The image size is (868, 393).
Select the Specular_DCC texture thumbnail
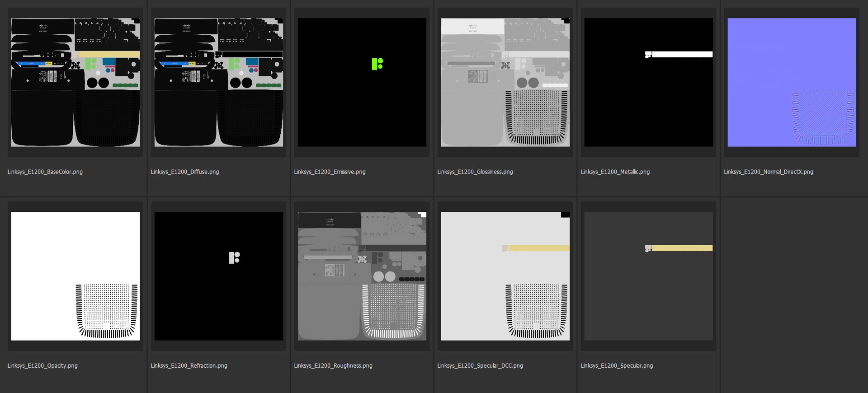[x=505, y=276]
